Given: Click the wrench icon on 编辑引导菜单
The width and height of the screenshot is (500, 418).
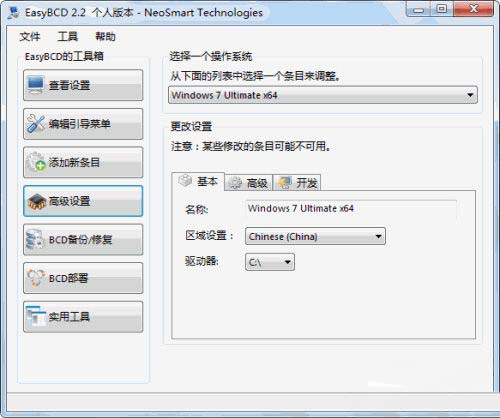Looking at the screenshot, I should pos(36,124).
